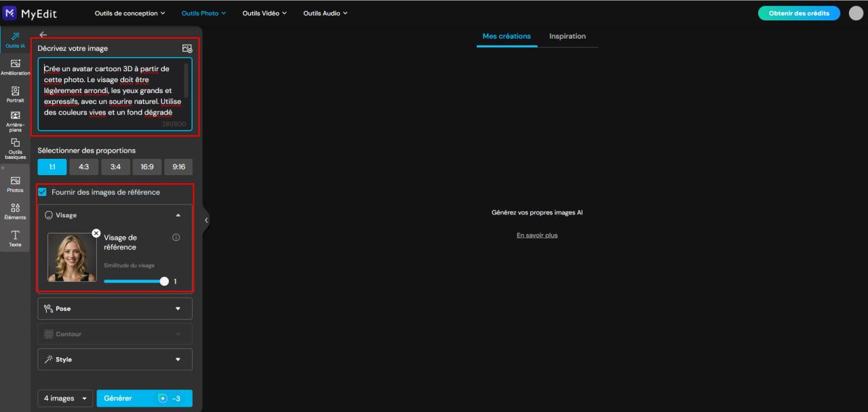
Task: Open the Outils basiques sidebar tool
Action: (x=15, y=149)
